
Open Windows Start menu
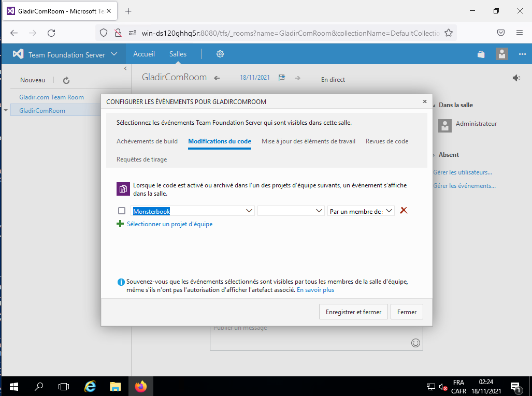coord(14,387)
